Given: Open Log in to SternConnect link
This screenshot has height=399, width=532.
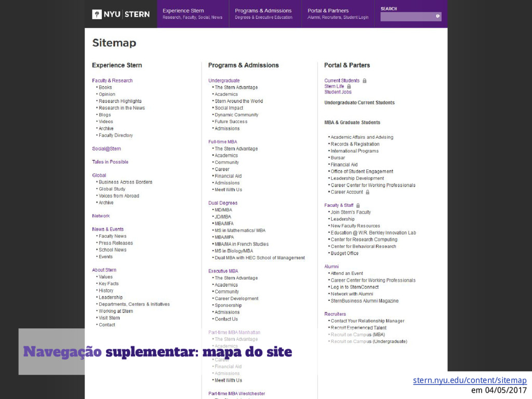Looking at the screenshot, I should (355, 287).
